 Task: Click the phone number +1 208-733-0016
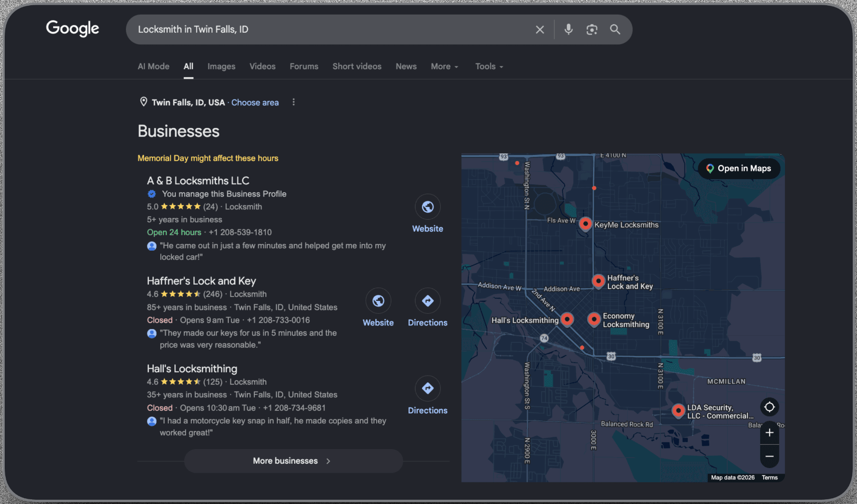click(279, 320)
